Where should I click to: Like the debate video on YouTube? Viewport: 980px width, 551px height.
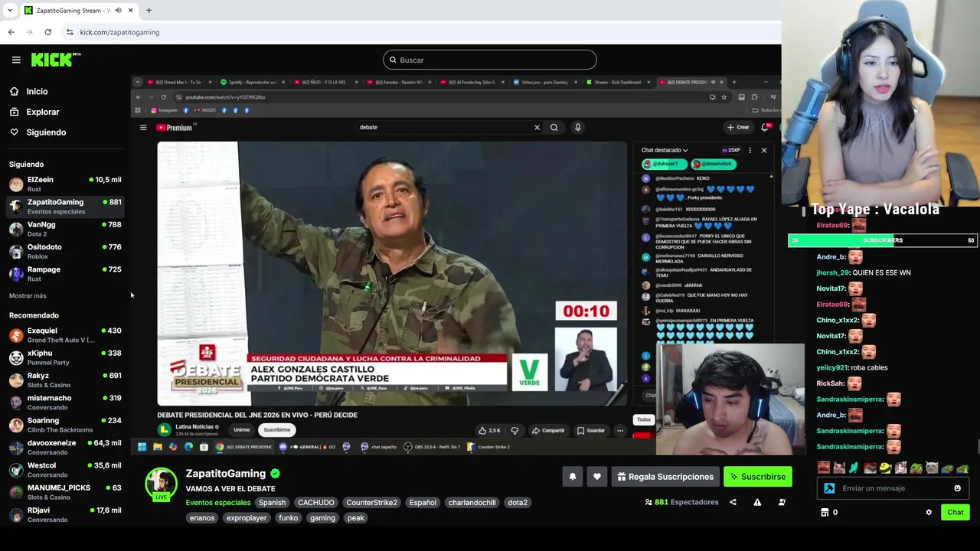point(489,430)
